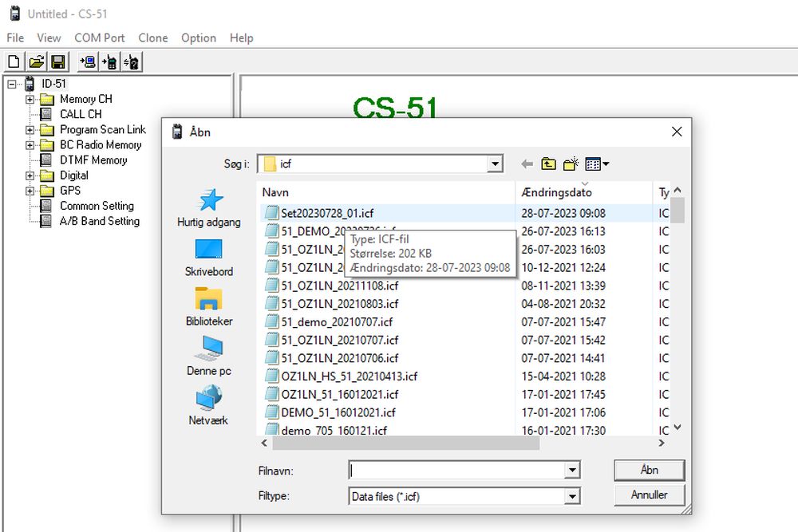The image size is (798, 532).
Task: Select Program Scan Link tree label
Action: click(x=103, y=130)
